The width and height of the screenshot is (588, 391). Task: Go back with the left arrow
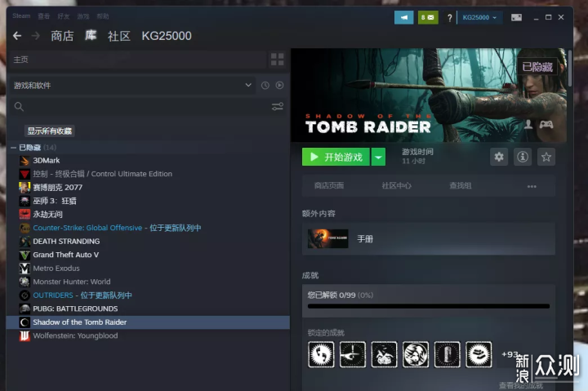[17, 36]
